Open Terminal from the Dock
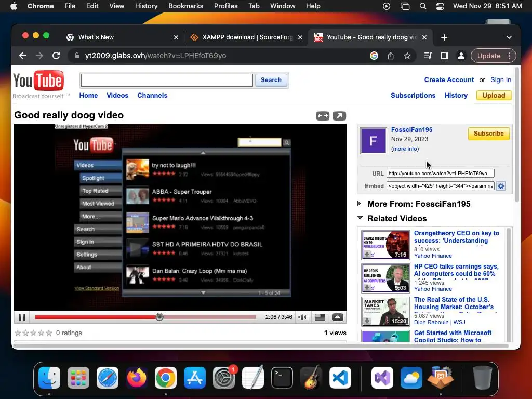Viewport: 532px width, 399px height. (282, 378)
